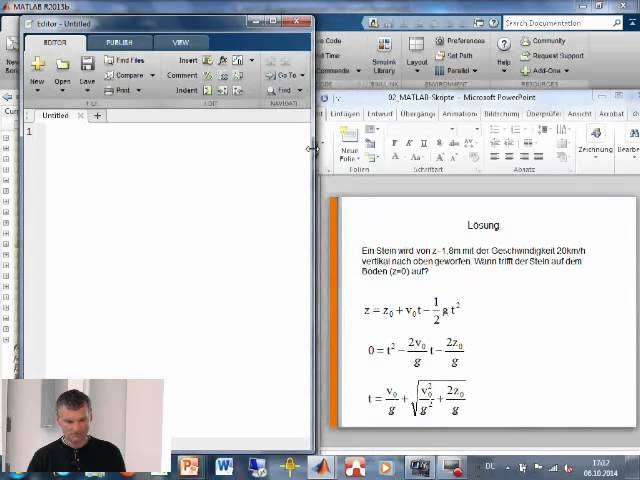Click the Adobe Acrobat taskbar icon
Image resolution: width=640 pixels, height=480 pixels.
pos(355,467)
